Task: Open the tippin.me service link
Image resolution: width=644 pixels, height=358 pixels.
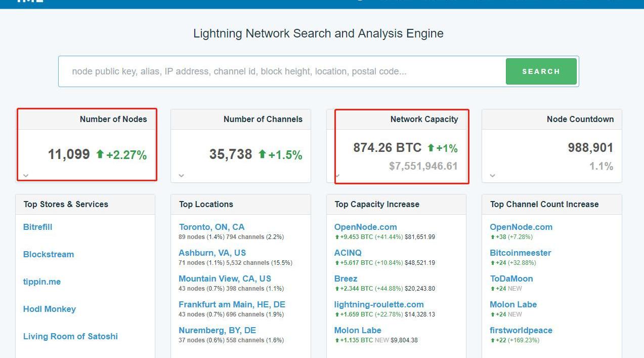Action: (x=42, y=282)
